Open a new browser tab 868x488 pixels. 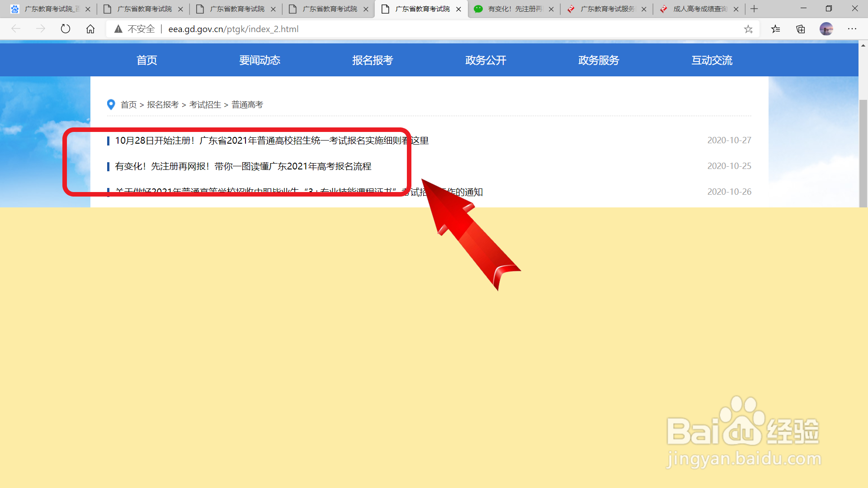tap(754, 9)
